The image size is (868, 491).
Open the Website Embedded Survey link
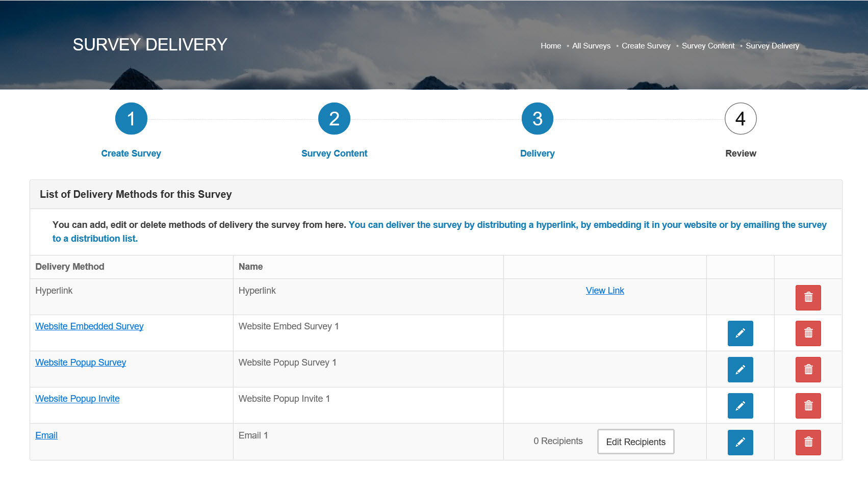click(89, 326)
